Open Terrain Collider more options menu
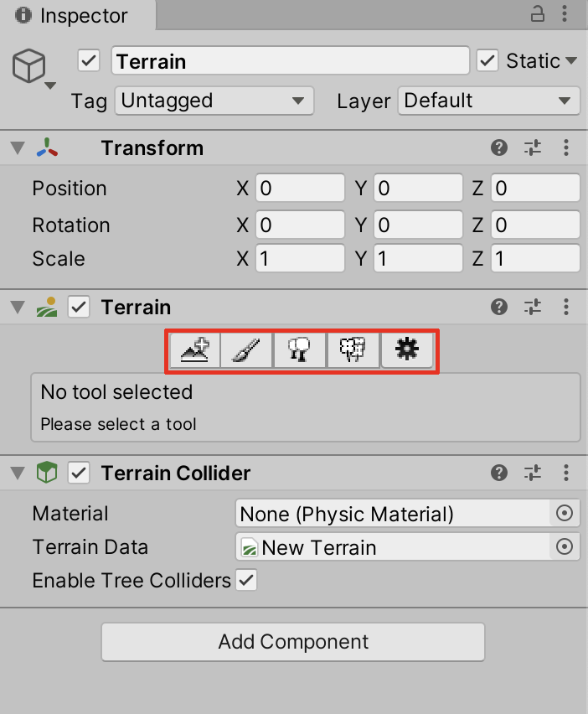 [567, 473]
